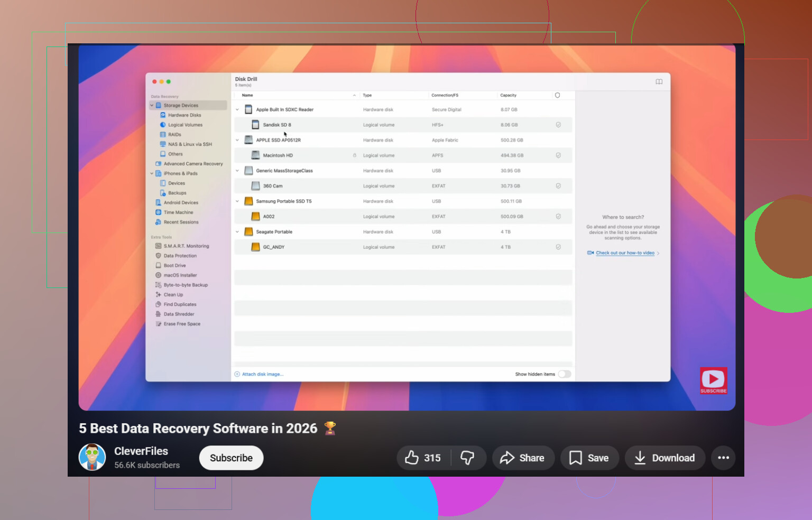Sort by the Capacity column header
Viewport: 812px width, 520px height.
[508, 96]
